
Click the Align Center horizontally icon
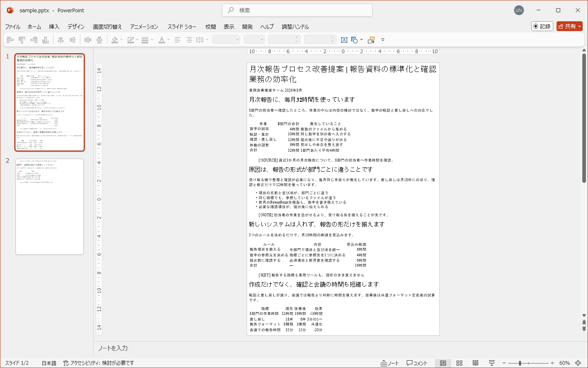point(60,40)
